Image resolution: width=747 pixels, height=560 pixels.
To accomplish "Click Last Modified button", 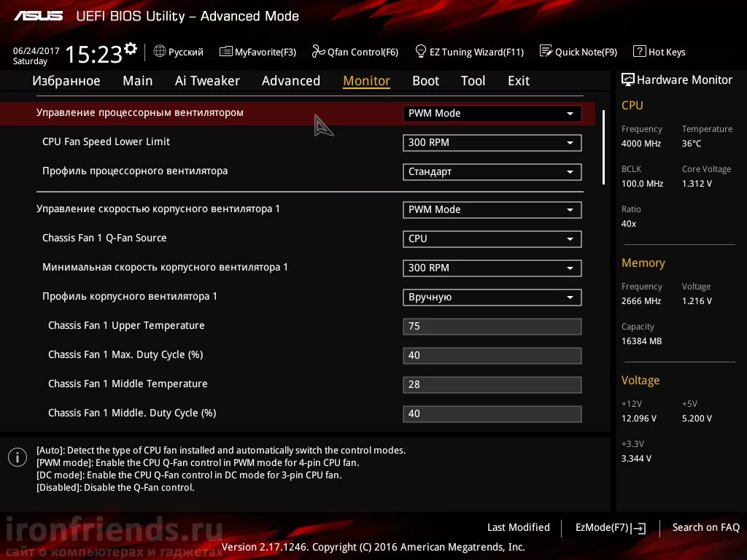I will (x=519, y=527).
